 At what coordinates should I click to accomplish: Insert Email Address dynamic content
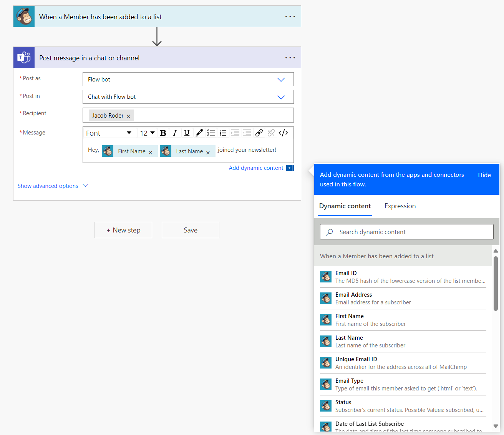tap(403, 299)
